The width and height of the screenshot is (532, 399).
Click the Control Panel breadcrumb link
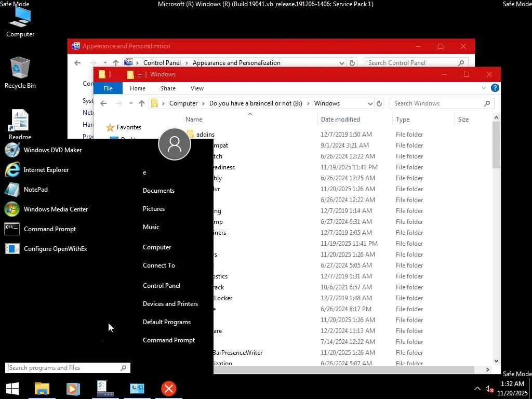[x=162, y=63]
